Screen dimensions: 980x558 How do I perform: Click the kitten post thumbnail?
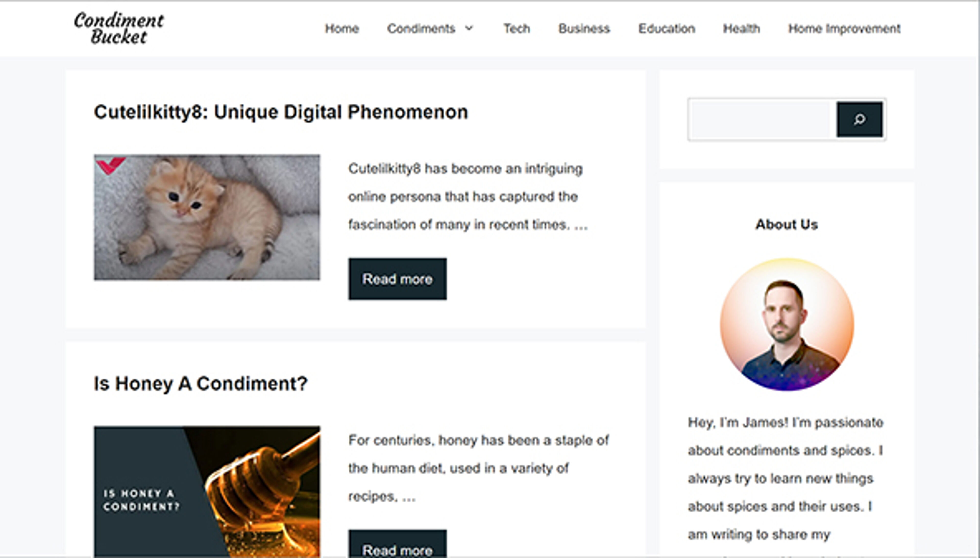(x=207, y=217)
